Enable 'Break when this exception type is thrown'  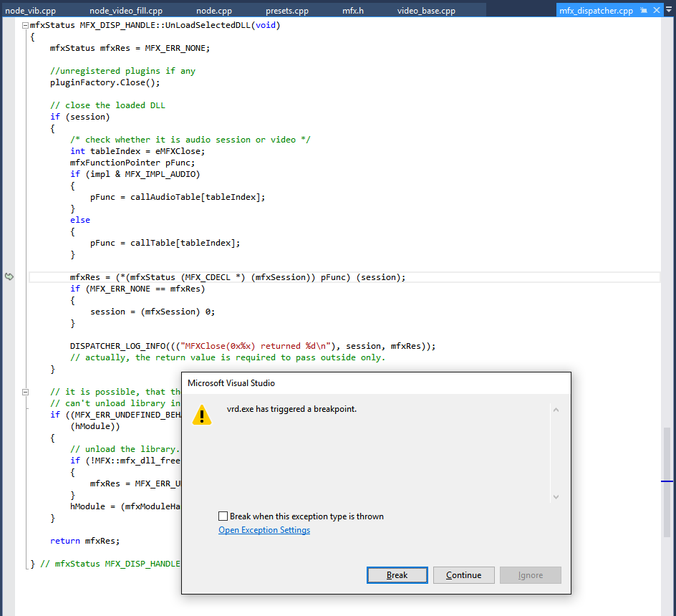[x=223, y=516]
